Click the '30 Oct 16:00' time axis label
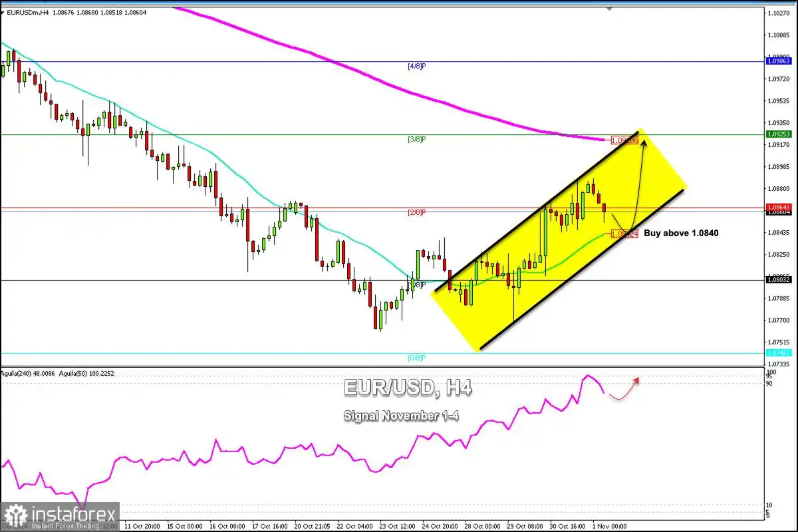The width and height of the screenshot is (798, 532). (566, 526)
